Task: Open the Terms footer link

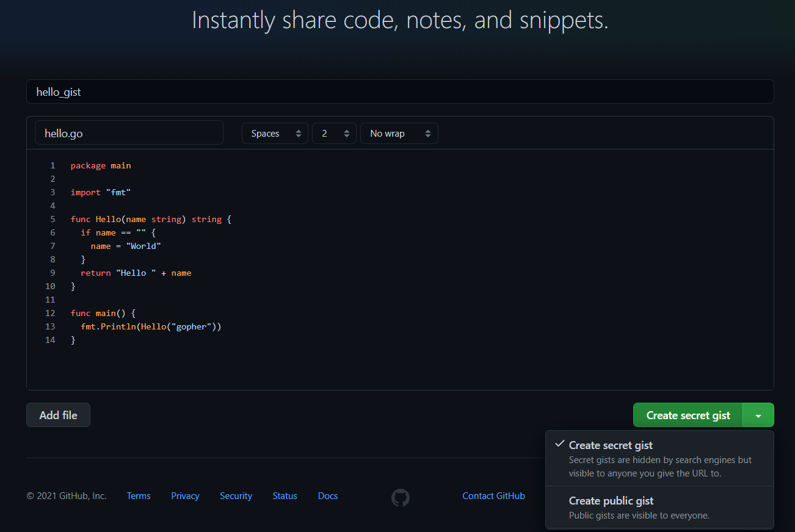Action: point(139,496)
